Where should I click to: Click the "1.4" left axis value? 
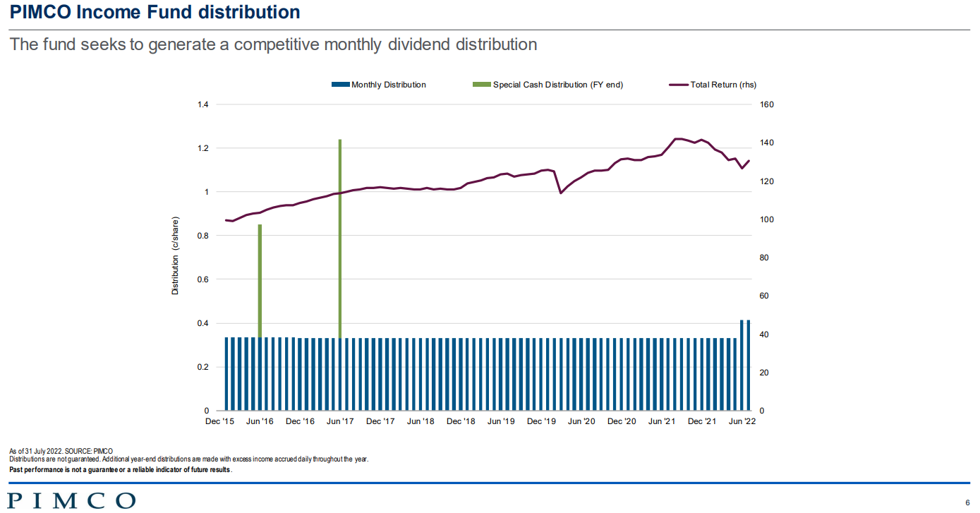[x=203, y=105]
